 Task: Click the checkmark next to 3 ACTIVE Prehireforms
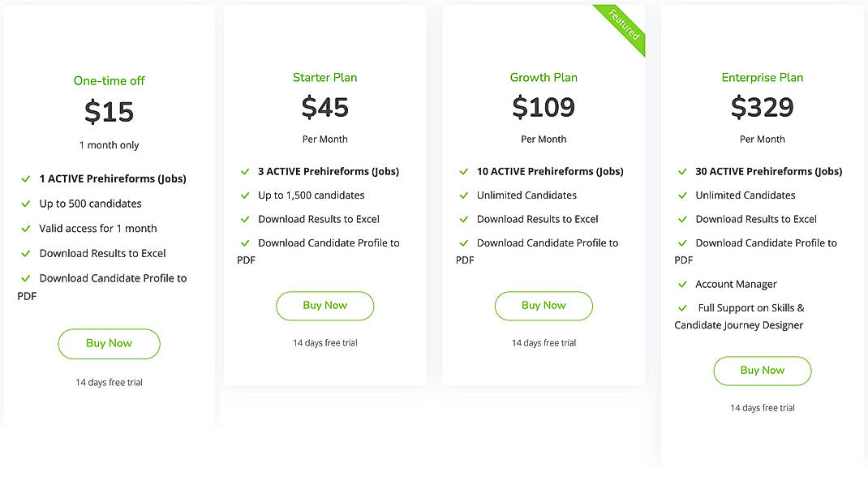tap(245, 171)
